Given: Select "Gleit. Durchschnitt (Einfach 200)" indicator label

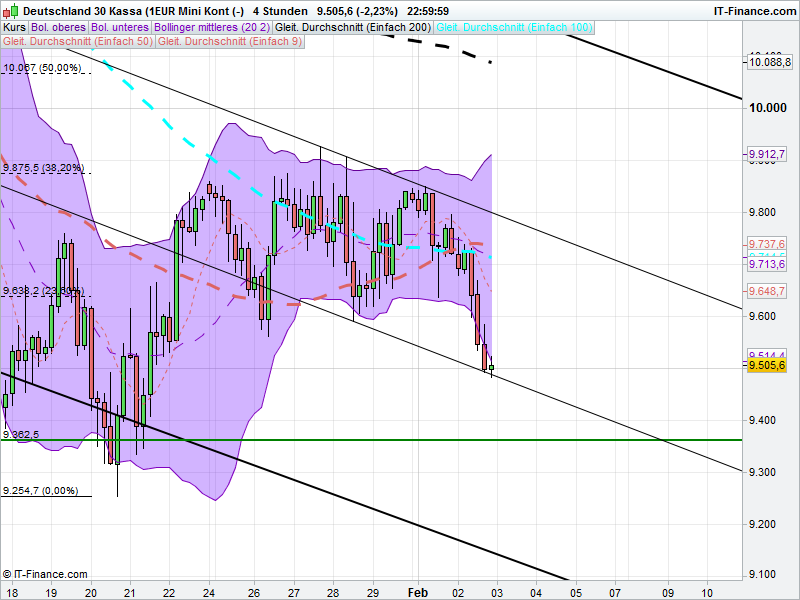Looking at the screenshot, I should tap(356, 28).
